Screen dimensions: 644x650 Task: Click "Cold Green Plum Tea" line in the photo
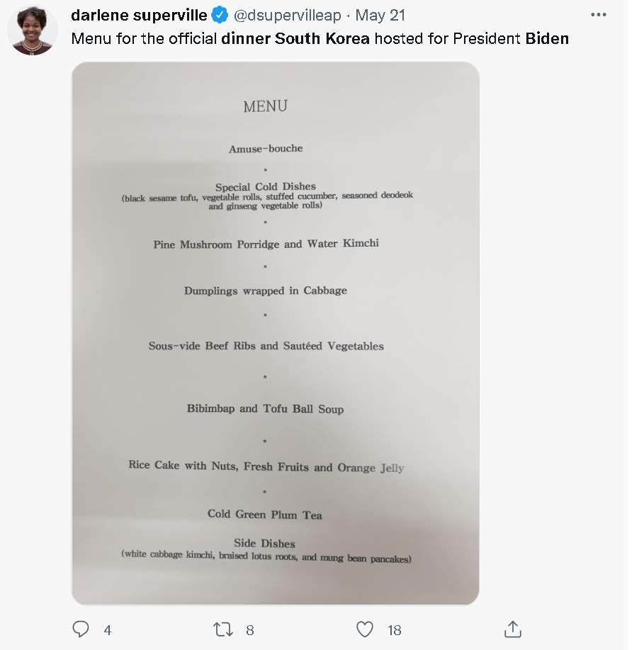(x=265, y=514)
